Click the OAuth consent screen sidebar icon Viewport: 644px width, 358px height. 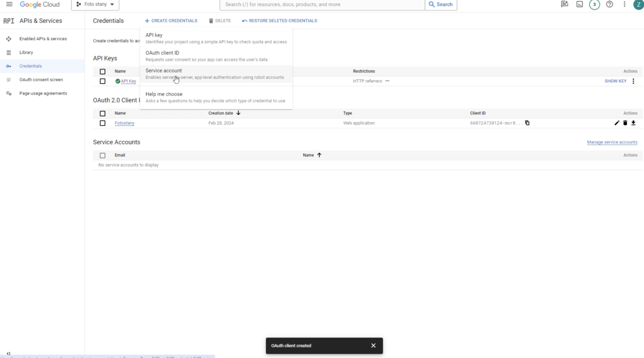tap(9, 80)
